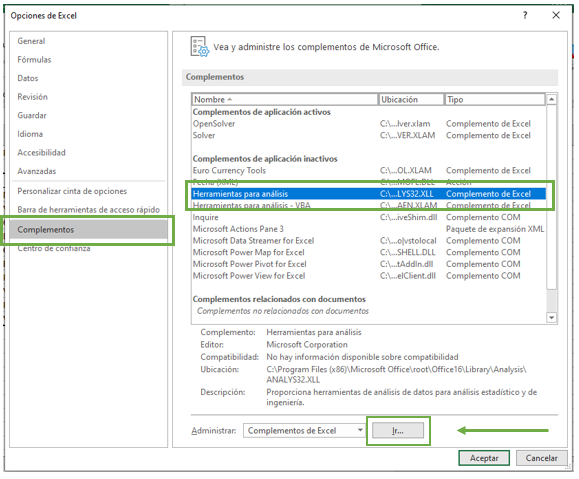The height and width of the screenshot is (479, 579).
Task: Click scroll up arrow of add-ins list
Action: click(551, 99)
